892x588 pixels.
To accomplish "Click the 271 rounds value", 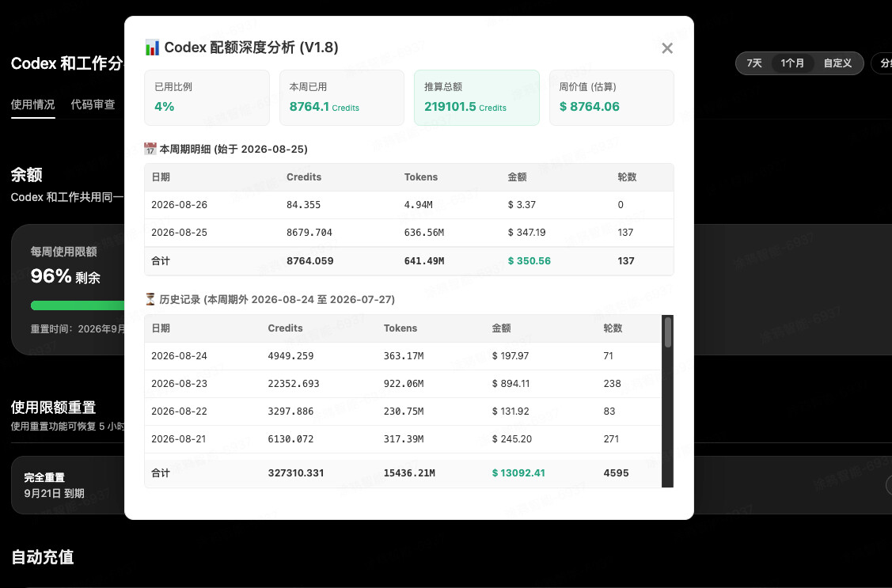I will point(611,439).
